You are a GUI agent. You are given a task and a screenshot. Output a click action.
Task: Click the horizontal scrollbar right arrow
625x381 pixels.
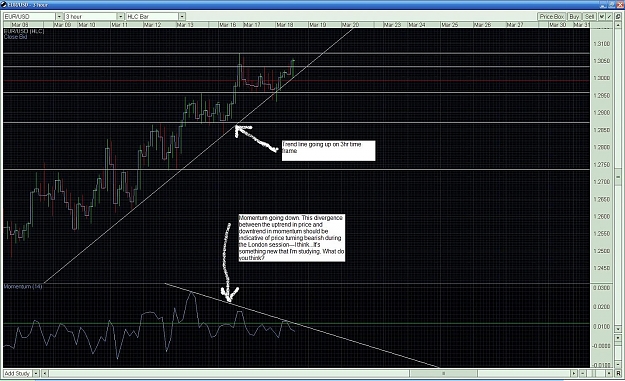[x=574, y=373]
